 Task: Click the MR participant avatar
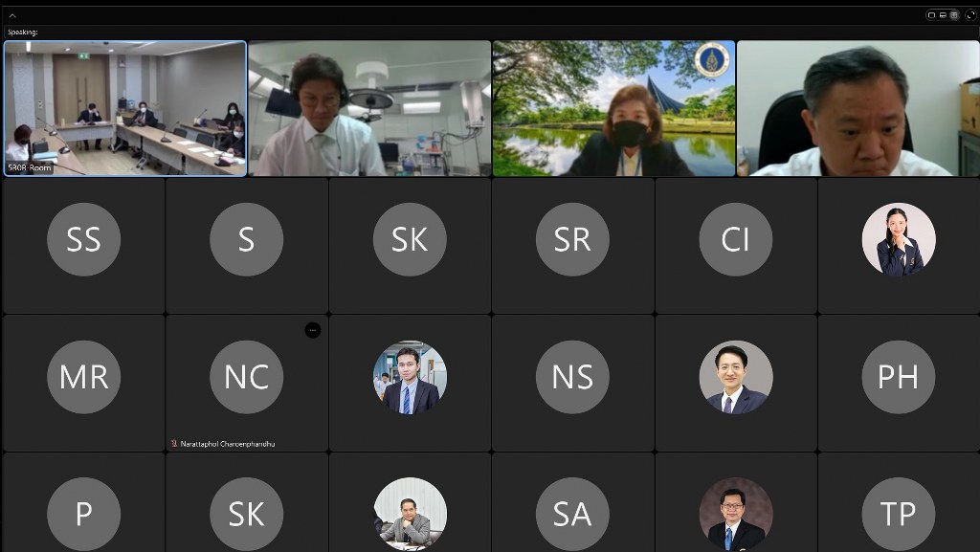83,377
